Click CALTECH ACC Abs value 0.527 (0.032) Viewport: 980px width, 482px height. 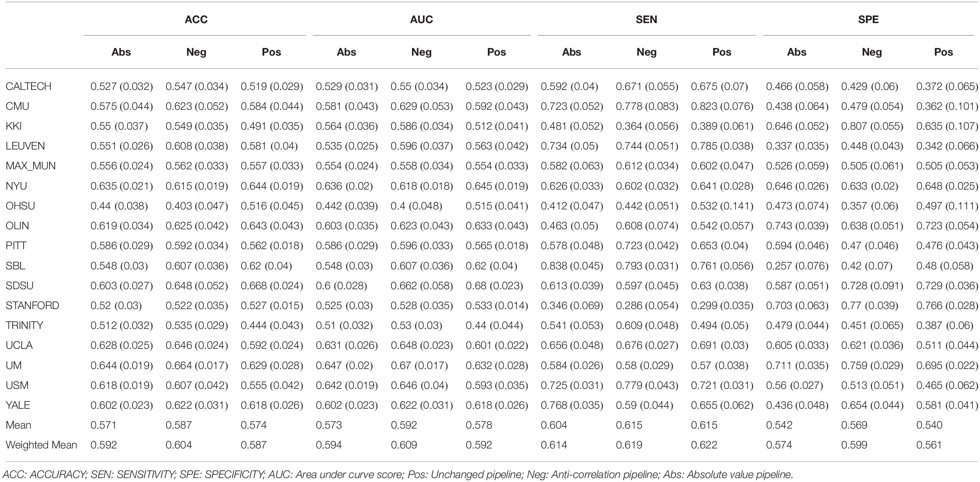click(122, 86)
